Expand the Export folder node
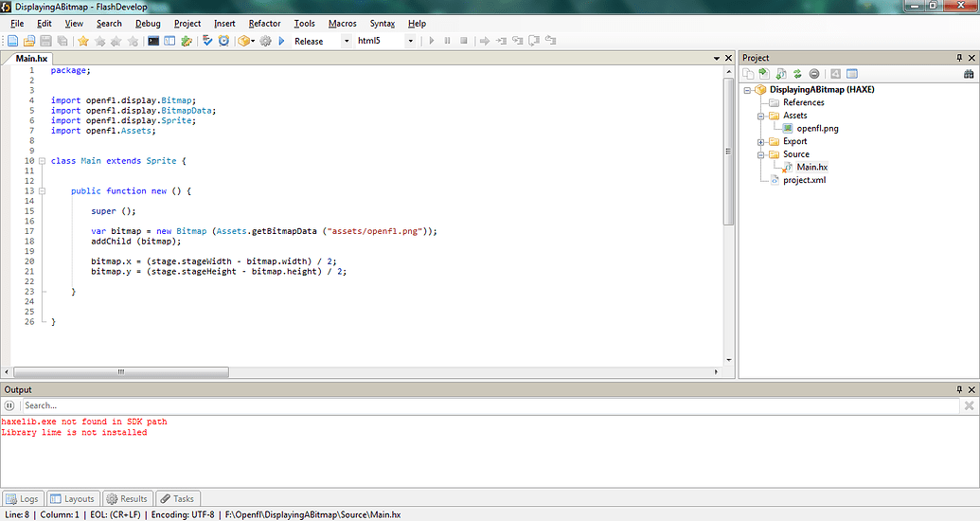The image size is (980, 521). pyautogui.click(x=760, y=142)
